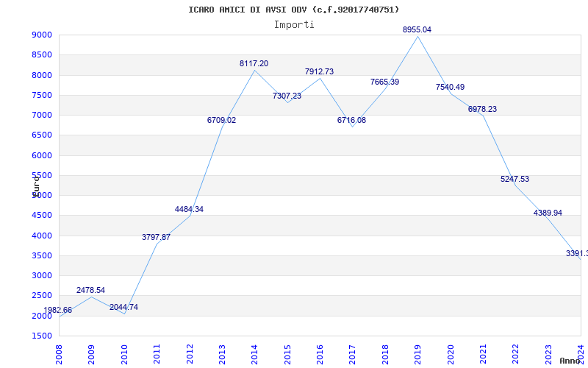This screenshot has width=588, height=368.
Task: Click the y-axis value 6500
Action: coord(42,135)
